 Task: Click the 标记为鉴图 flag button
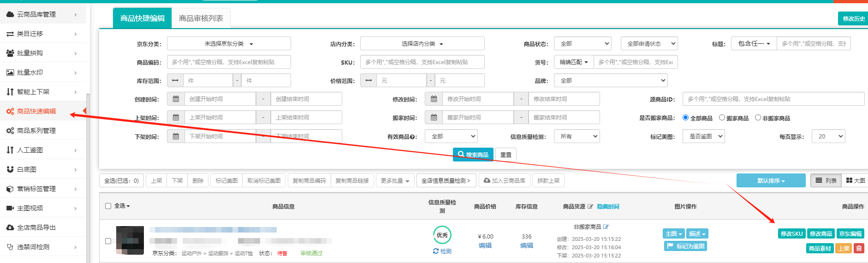point(685,246)
